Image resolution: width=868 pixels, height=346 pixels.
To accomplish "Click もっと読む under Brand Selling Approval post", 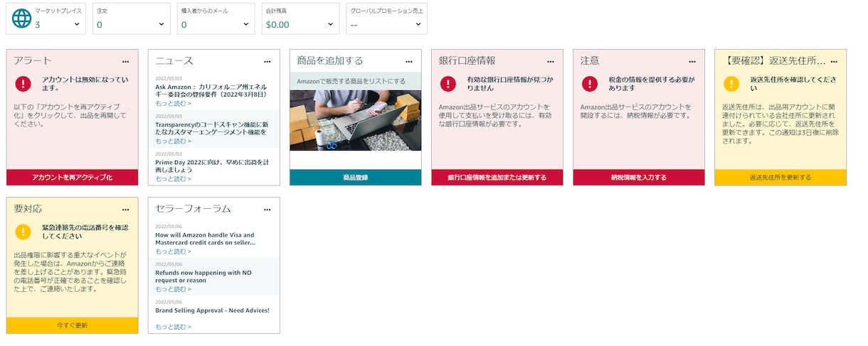I will point(173,327).
